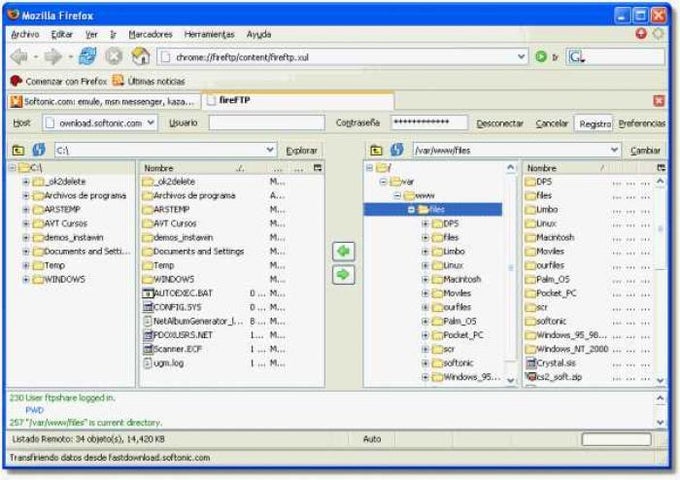Switch to the fireFTP tab

(298, 101)
